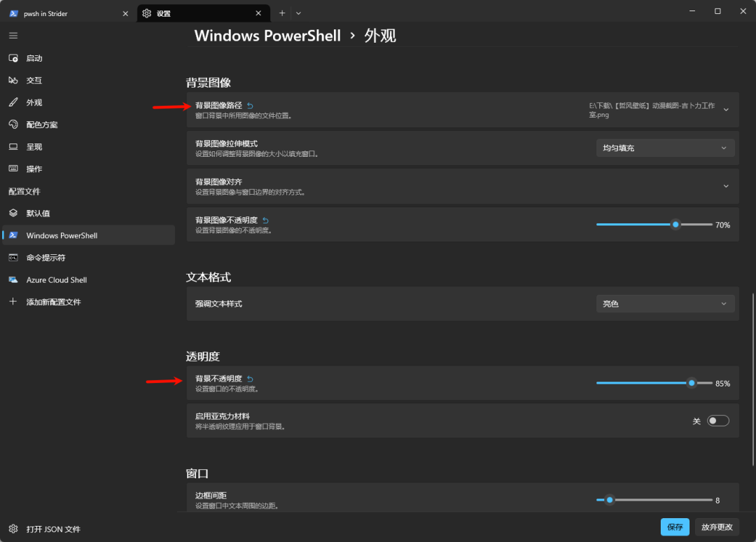756x542 pixels.
Task: Click the background image file path text
Action: pos(652,110)
